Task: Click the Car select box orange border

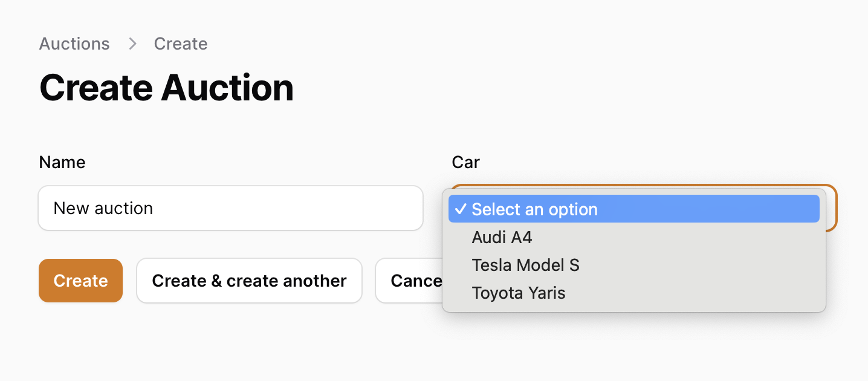Action: click(832, 208)
